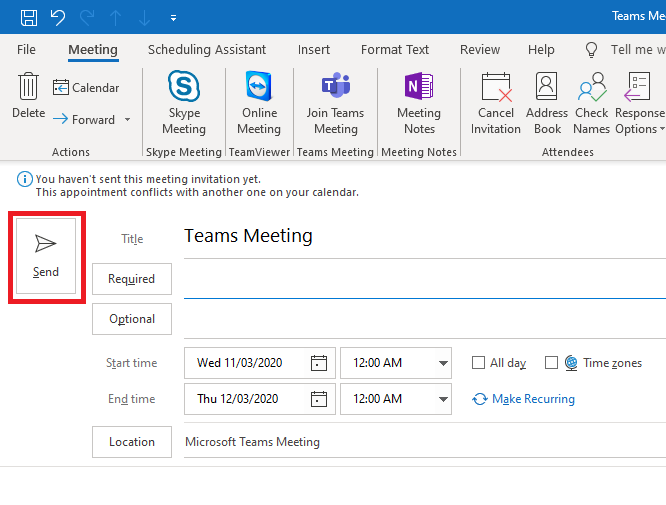This screenshot has width=666, height=505.
Task: Open the Help tab
Action: coord(541,50)
